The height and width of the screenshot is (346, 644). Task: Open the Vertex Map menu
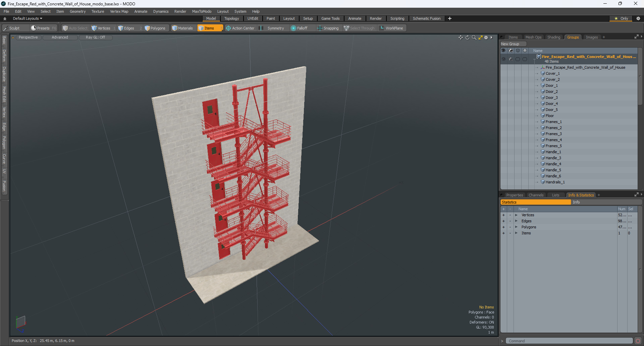tap(119, 11)
